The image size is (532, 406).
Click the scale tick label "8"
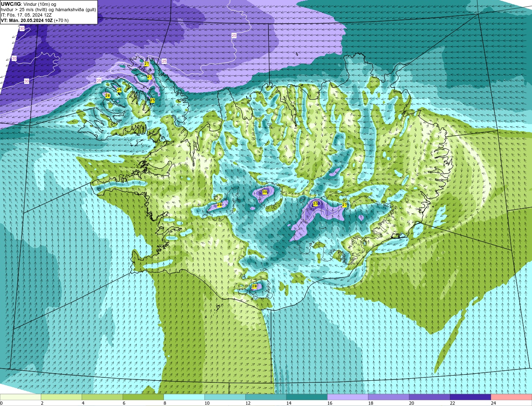click(165, 403)
